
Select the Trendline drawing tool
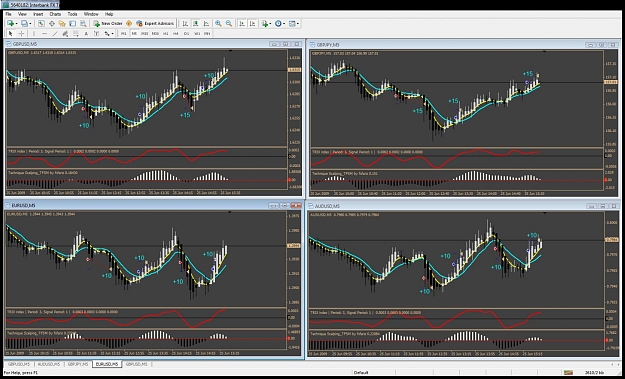pyautogui.click(x=55, y=33)
